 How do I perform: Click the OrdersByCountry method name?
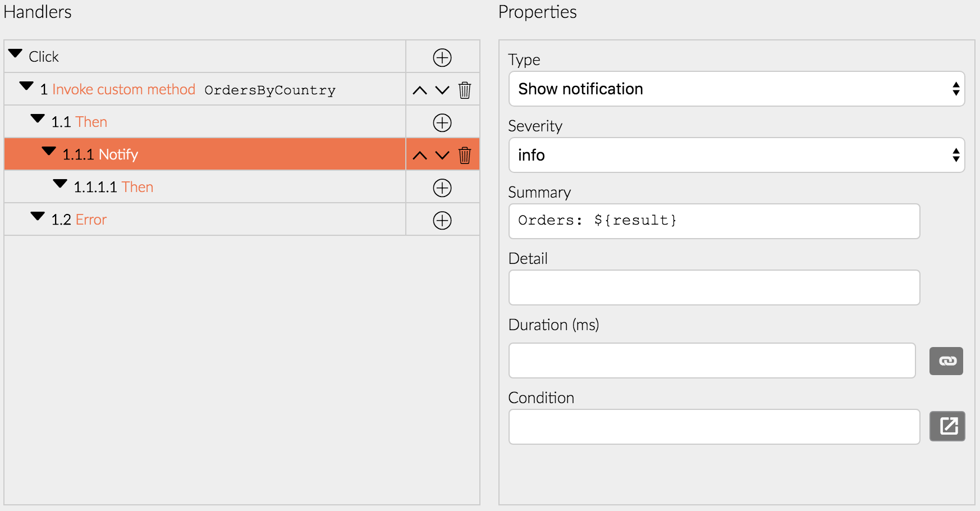[x=270, y=90]
